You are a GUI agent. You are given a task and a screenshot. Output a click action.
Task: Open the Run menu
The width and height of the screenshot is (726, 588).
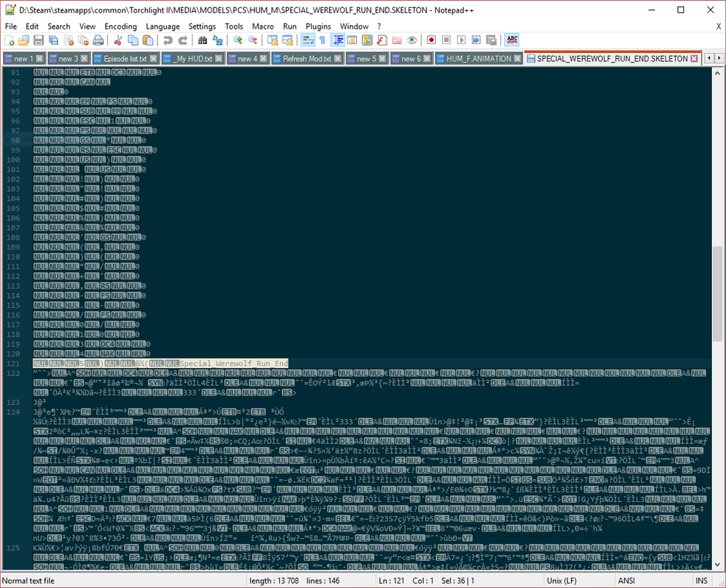point(290,26)
